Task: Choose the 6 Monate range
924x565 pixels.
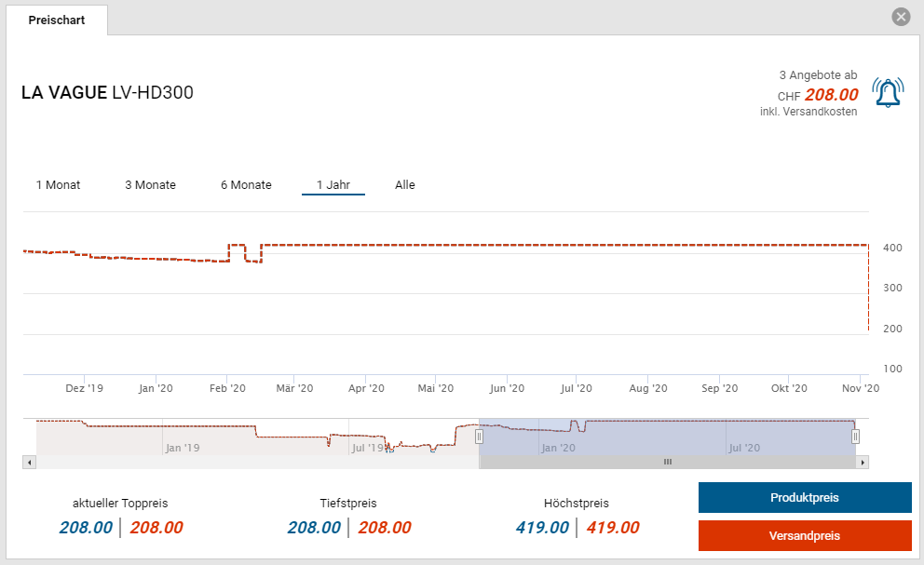Action: pos(246,185)
